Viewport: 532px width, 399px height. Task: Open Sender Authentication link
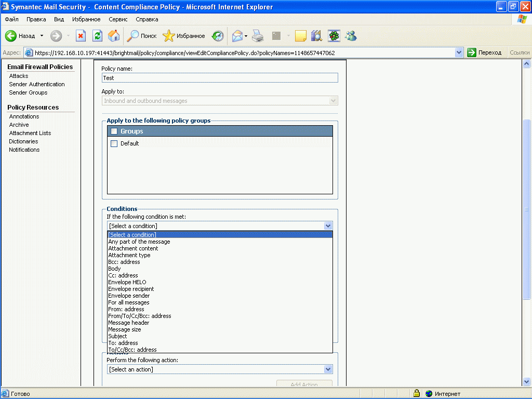pyautogui.click(x=37, y=84)
